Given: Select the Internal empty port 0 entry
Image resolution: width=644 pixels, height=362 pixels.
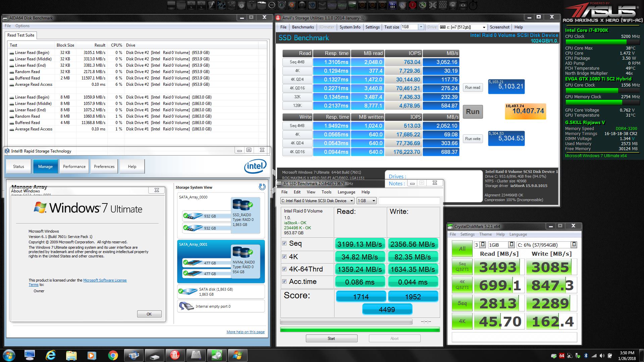Looking at the screenshot, I should point(221,306).
